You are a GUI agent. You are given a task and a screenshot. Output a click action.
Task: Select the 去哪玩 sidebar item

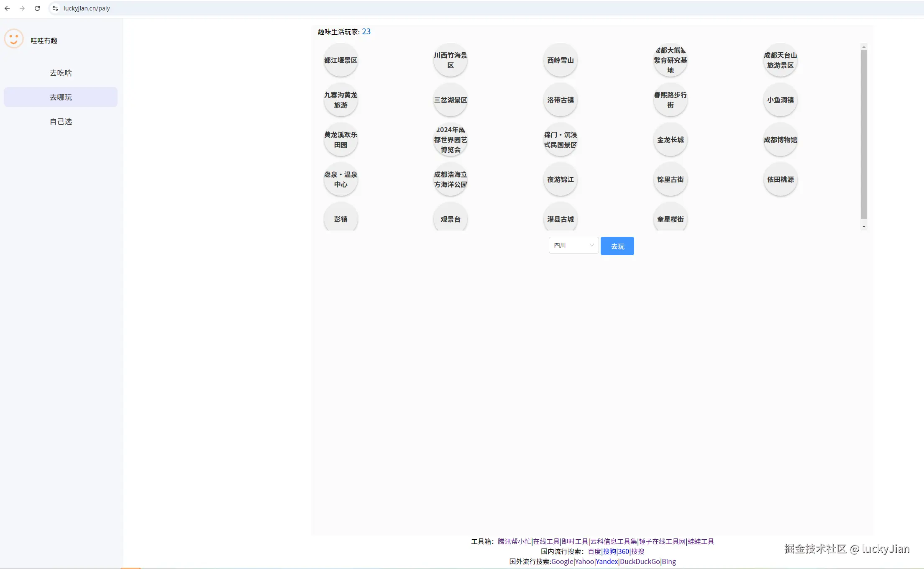coord(61,97)
